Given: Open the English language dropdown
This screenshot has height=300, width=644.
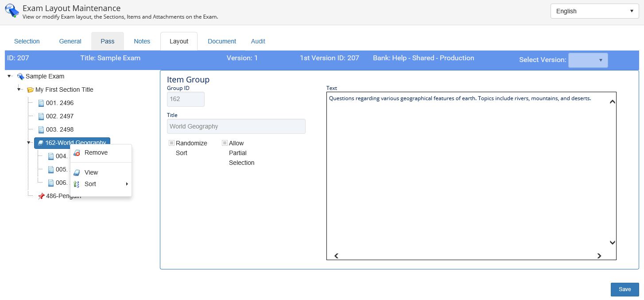Looking at the screenshot, I should [x=594, y=11].
